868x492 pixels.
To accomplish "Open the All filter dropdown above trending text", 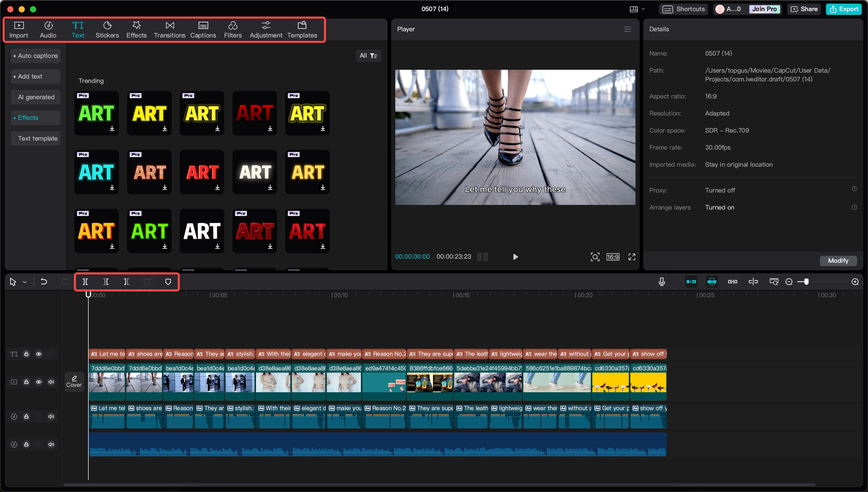I will point(368,55).
